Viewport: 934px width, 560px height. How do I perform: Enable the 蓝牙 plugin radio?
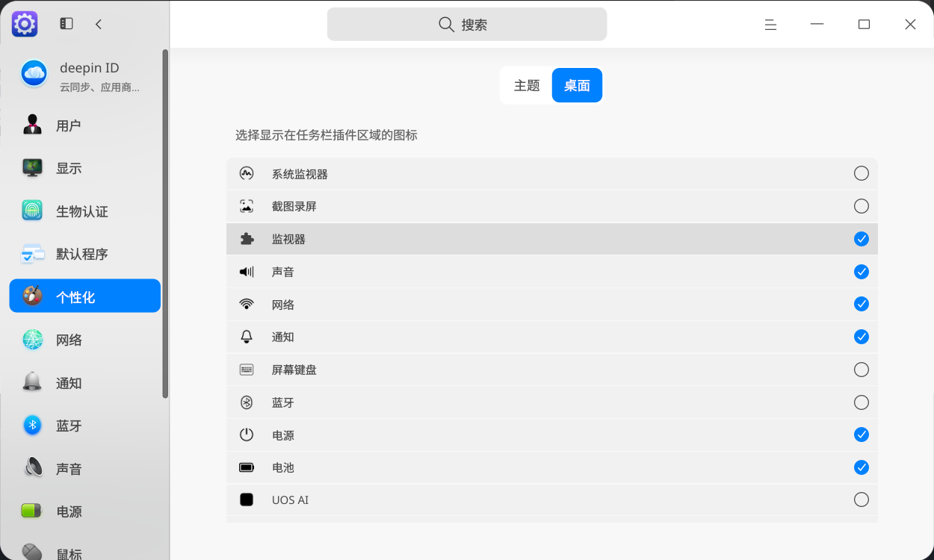[x=862, y=402]
